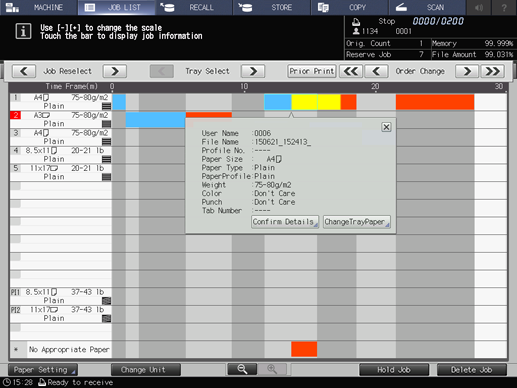Screen dimensions: 517x388
Task: Open the Paper Setting menu
Action: pos(43,370)
